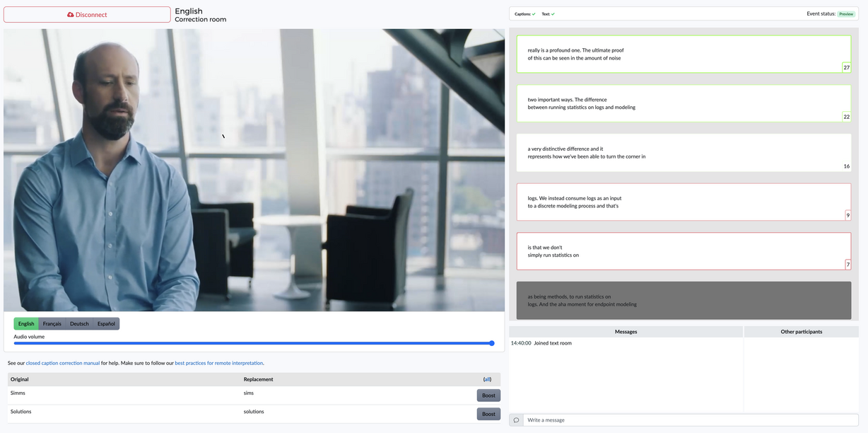Screen dimensions: 868x433
Task: Switch audio language to Français
Action: (52, 324)
